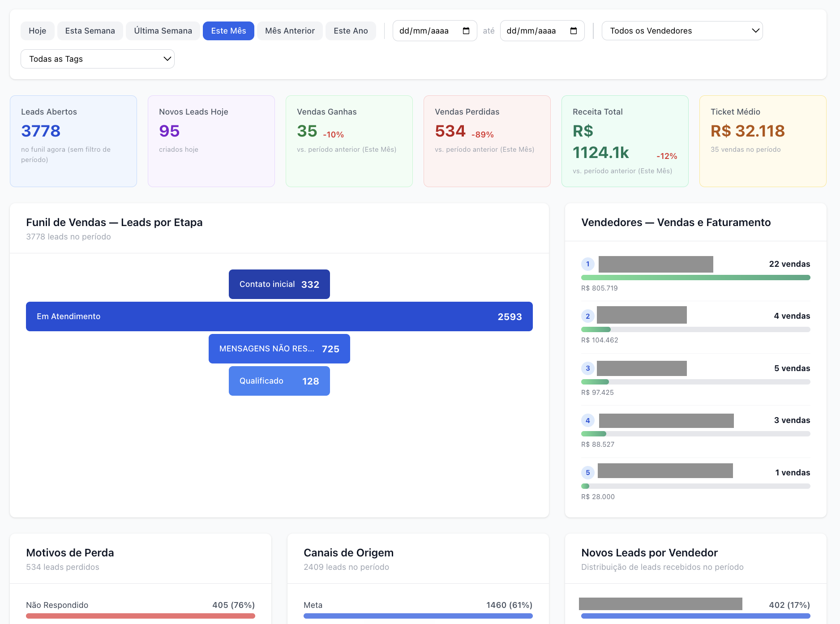Click rank 3 seller badge

point(588,368)
